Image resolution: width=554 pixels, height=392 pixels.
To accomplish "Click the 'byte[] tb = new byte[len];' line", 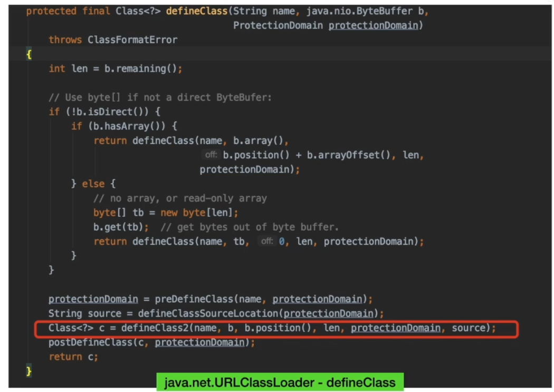I will point(166,213).
